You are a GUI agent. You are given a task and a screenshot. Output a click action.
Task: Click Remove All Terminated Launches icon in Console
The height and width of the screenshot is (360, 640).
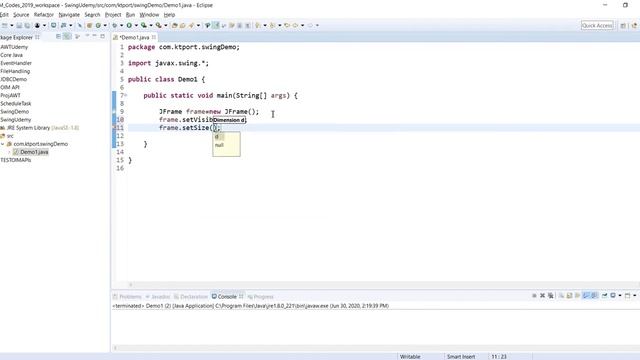pyautogui.click(x=551, y=296)
